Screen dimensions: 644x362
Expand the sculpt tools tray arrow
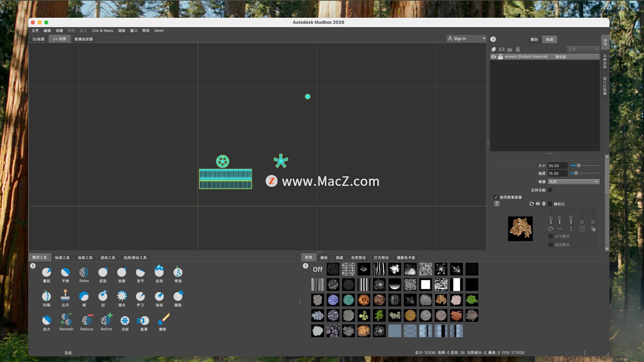pos(33,266)
